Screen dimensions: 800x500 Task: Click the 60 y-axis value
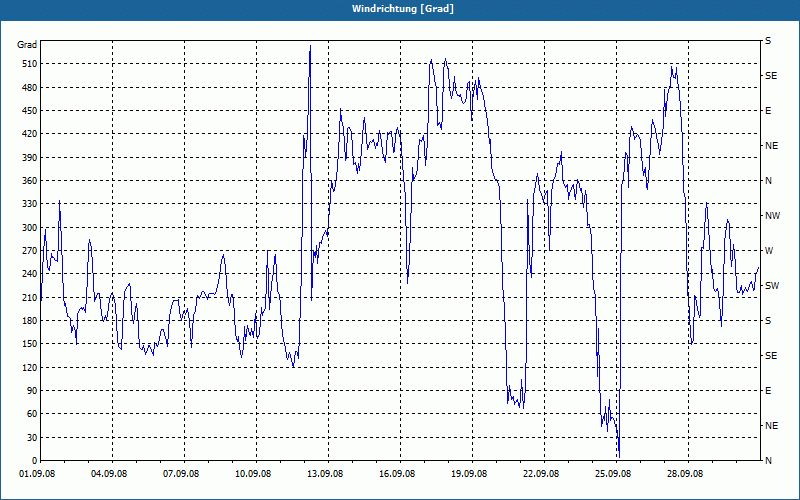tap(32, 414)
